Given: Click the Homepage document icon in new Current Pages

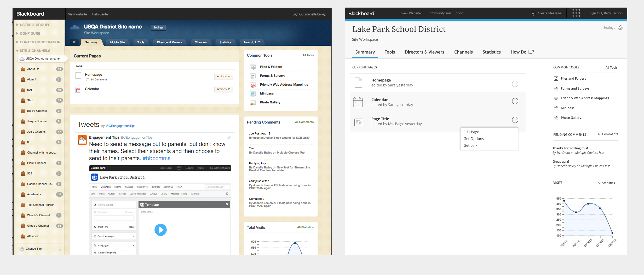Looking at the screenshot, I should coord(358,83).
